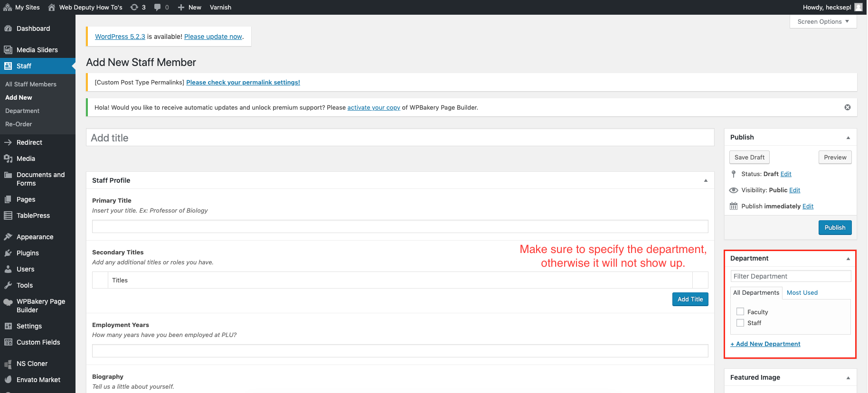Open Varnish in the admin bar
The height and width of the screenshot is (393, 868).
point(220,7)
